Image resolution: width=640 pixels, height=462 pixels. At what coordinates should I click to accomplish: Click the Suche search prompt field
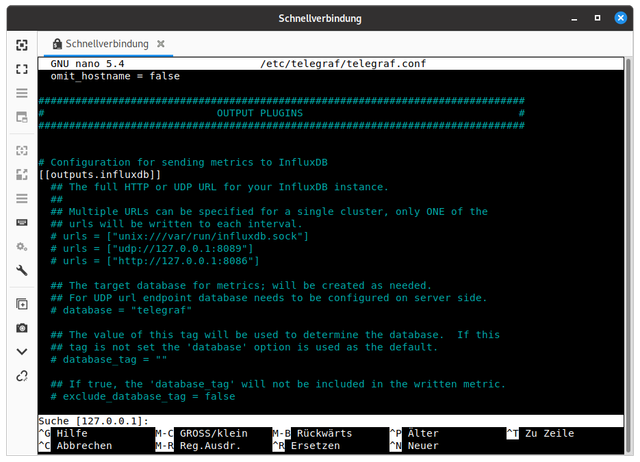(x=331, y=421)
